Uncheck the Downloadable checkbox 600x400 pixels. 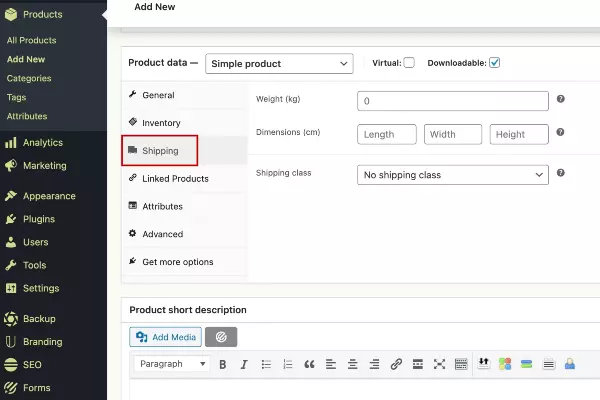click(x=494, y=63)
